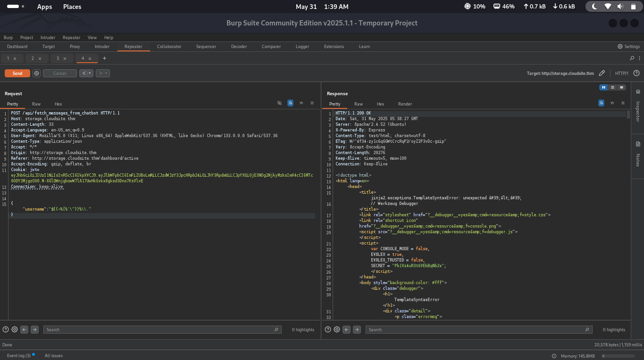The image size is (644, 360).
Task: Switch to the Proxy tab
Action: [75, 47]
